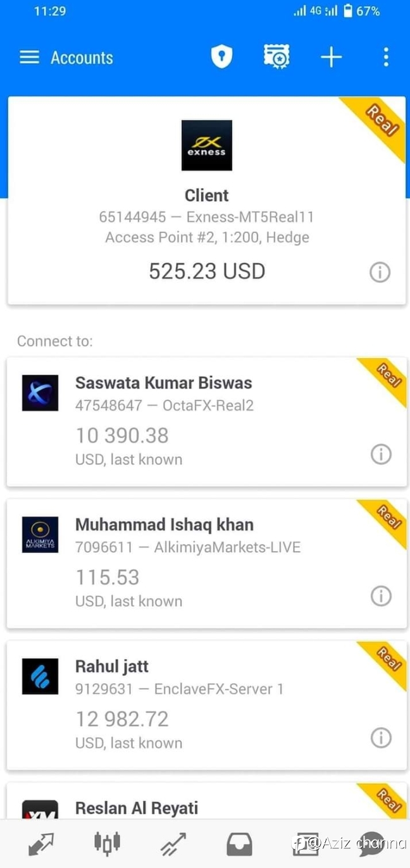Open the three-dot overflow menu
This screenshot has width=410, height=868.
pyautogui.click(x=386, y=58)
